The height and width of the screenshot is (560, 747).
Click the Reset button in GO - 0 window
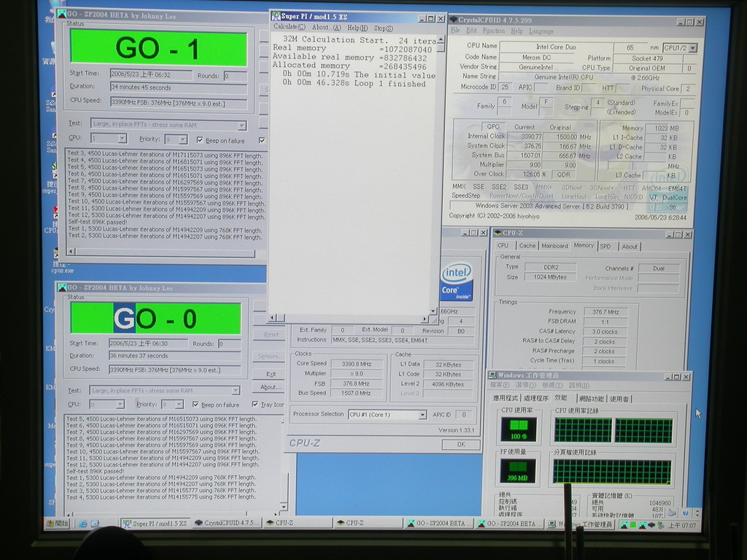point(271,335)
